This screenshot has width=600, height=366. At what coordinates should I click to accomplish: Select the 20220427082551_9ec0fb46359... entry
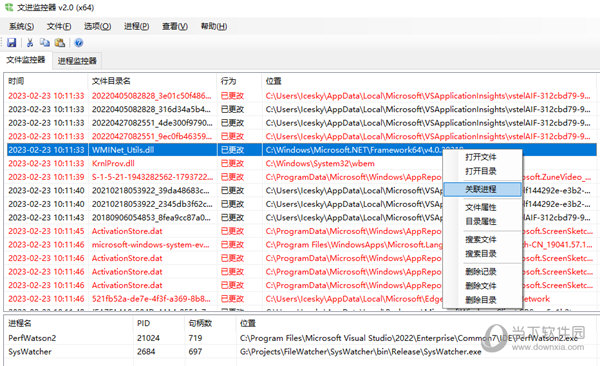pyautogui.click(x=152, y=136)
